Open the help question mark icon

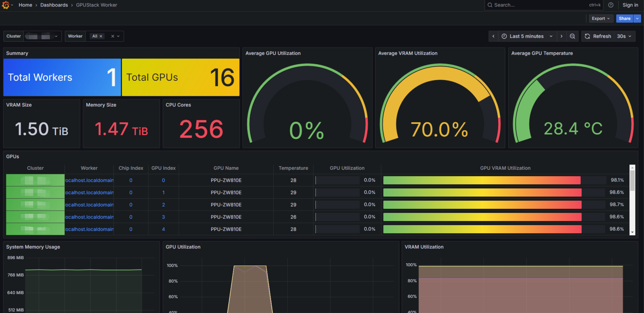(x=611, y=5)
